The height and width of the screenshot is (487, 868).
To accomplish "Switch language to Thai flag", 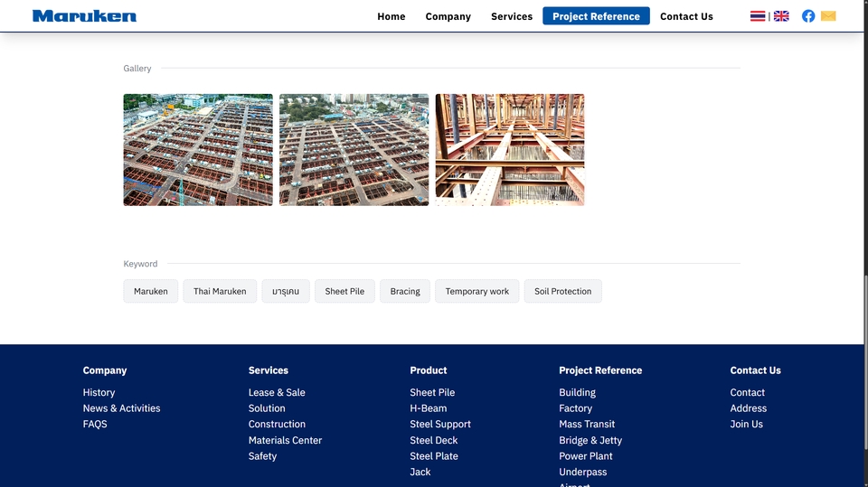I will (758, 16).
